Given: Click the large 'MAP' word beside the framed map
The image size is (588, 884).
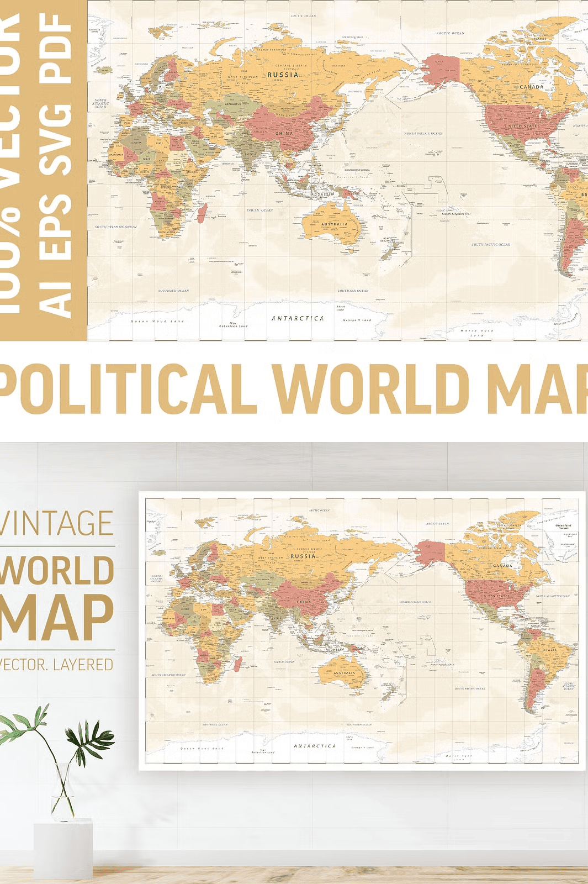Looking at the screenshot, I should 56,618.
